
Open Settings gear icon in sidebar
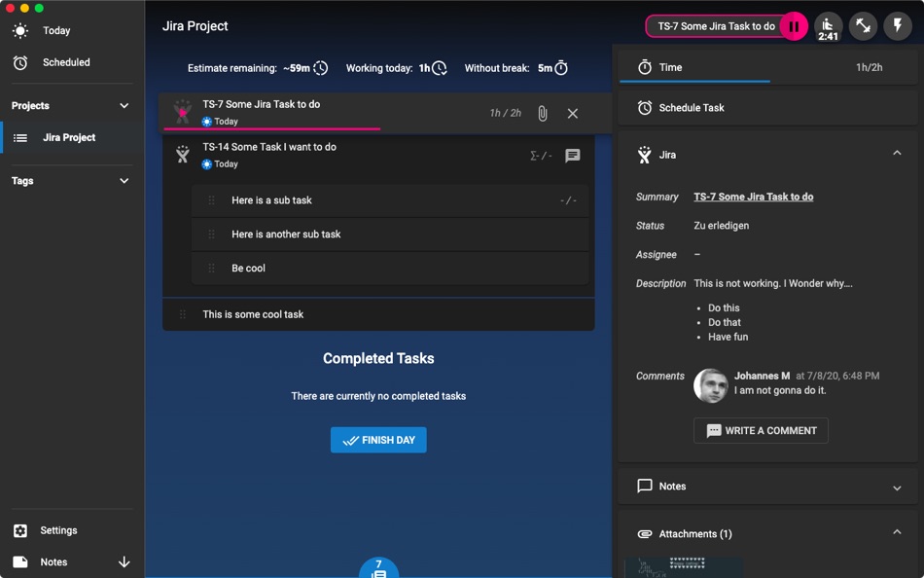click(20, 530)
